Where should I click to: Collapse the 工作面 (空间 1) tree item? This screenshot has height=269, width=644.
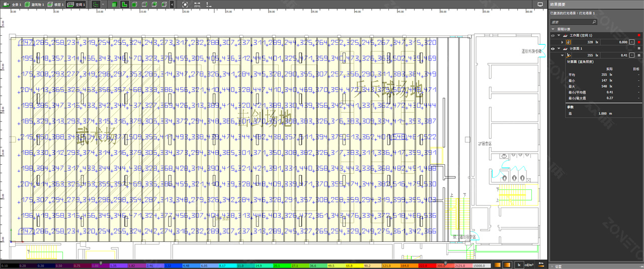point(558,35)
